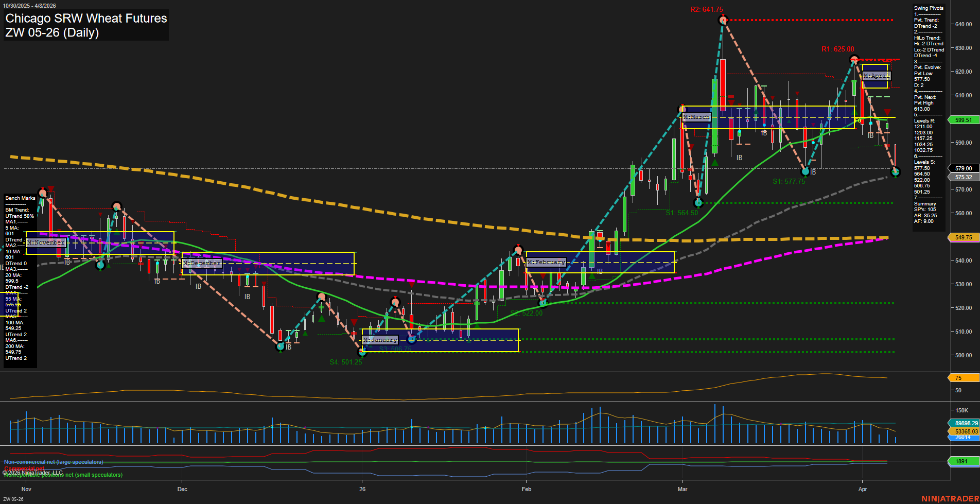Click the teal 89898.29 value flag in volume panel

point(964,423)
